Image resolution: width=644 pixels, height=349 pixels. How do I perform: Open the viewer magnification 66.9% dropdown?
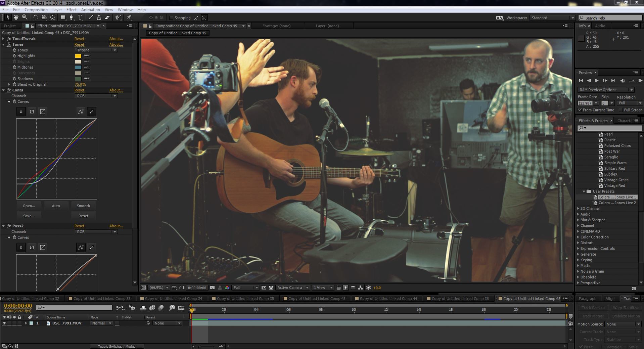click(158, 288)
